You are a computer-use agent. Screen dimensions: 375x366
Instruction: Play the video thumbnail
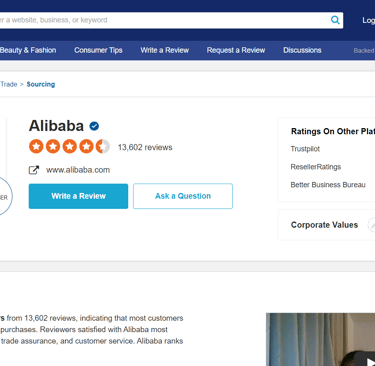tap(368, 361)
